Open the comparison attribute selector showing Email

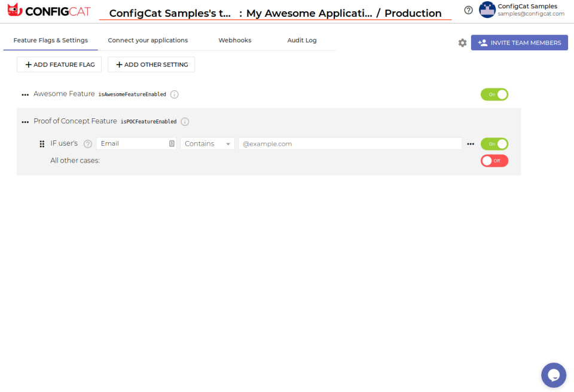(136, 143)
